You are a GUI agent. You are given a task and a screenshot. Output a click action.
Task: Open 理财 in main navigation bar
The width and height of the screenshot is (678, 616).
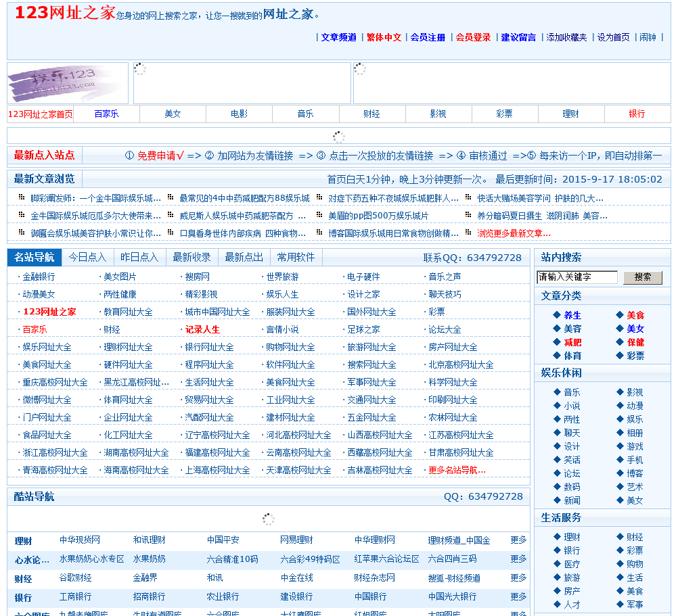pyautogui.click(x=570, y=114)
